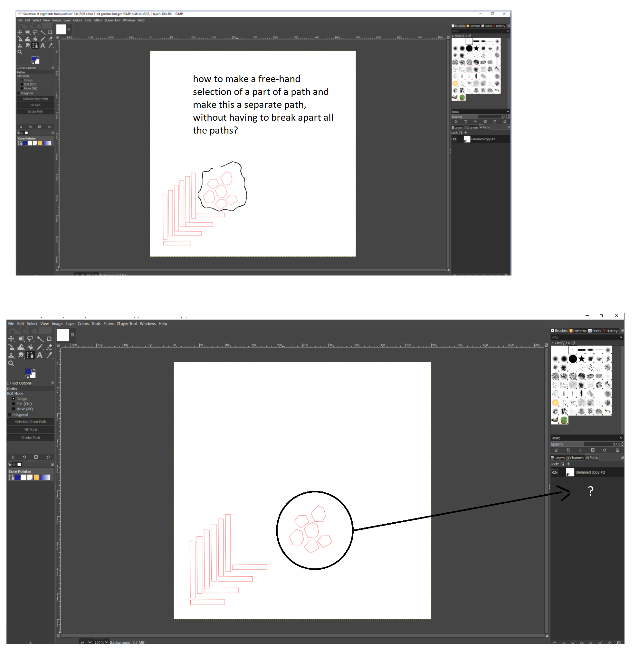
Task: Expand Basic brush tag dropdown in lower panel
Action: tap(621, 438)
